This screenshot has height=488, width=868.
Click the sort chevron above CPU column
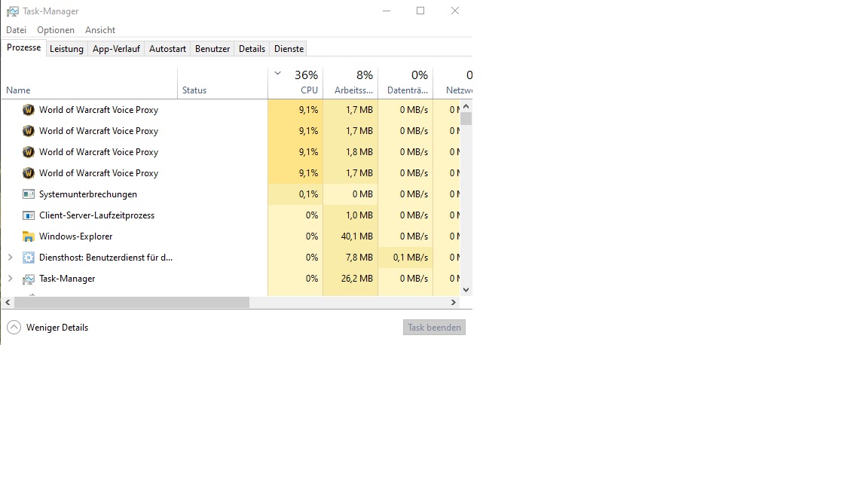[278, 73]
